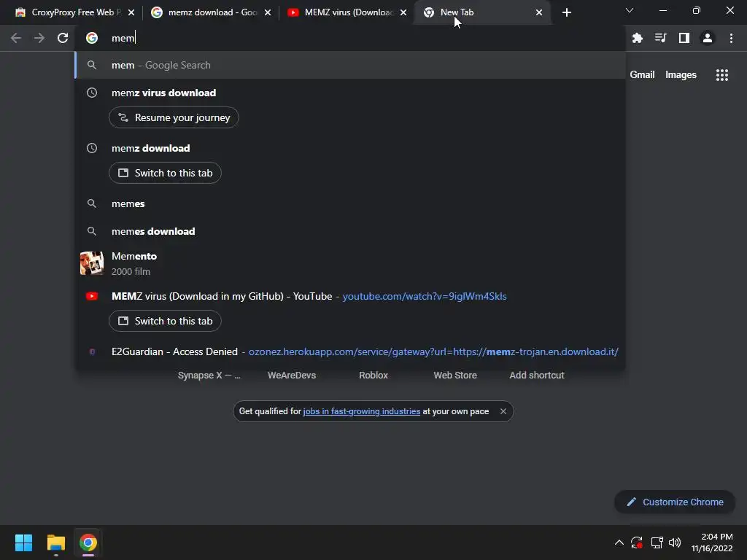
Task: Open the media control playlist icon
Action: click(660, 38)
